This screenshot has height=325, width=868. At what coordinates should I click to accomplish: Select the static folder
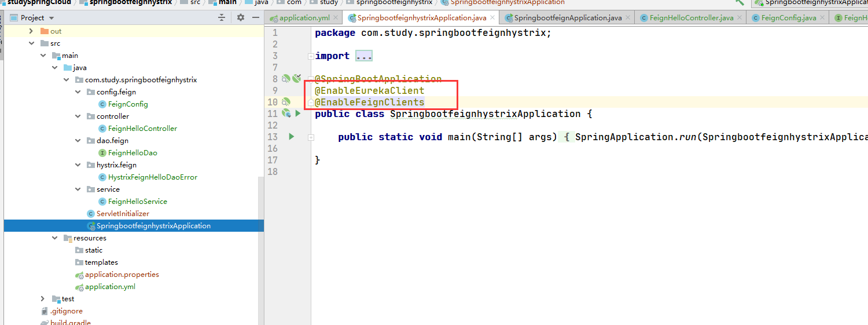pyautogui.click(x=94, y=250)
